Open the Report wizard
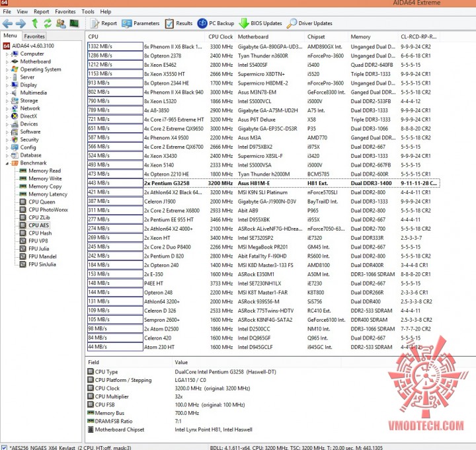The height and width of the screenshot is (450, 476). tap(104, 23)
